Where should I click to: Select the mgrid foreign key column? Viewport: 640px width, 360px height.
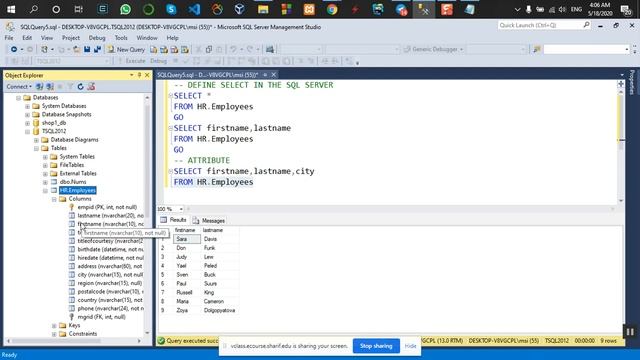click(102, 317)
